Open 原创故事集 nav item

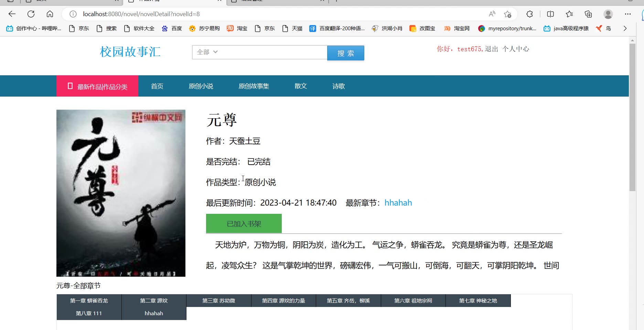click(x=254, y=86)
